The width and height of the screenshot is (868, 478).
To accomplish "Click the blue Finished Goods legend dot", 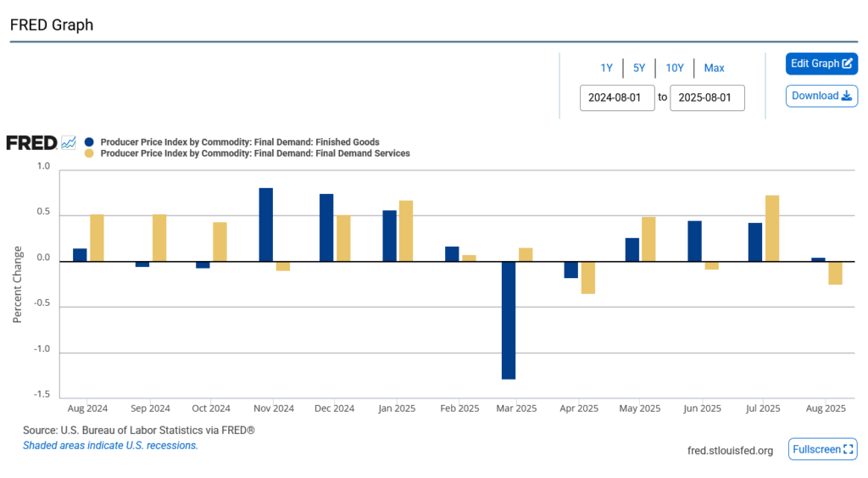I will tap(89, 142).
